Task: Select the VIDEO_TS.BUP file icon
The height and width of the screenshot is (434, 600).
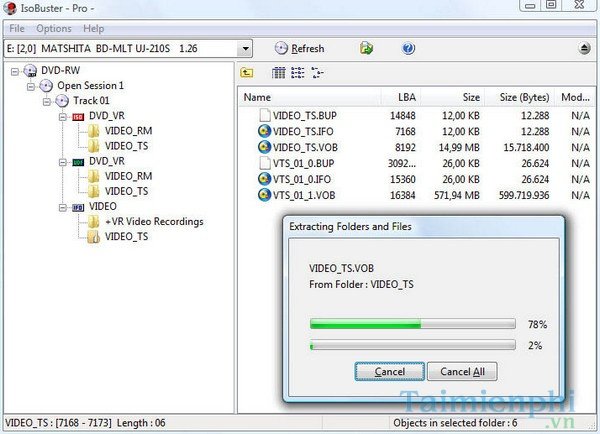Action: (264, 115)
